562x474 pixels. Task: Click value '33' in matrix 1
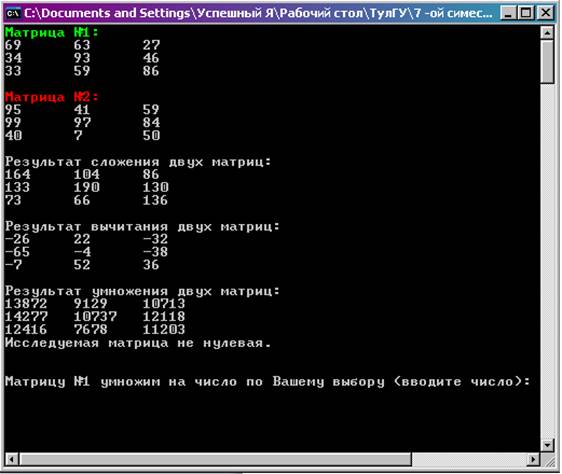[13, 71]
